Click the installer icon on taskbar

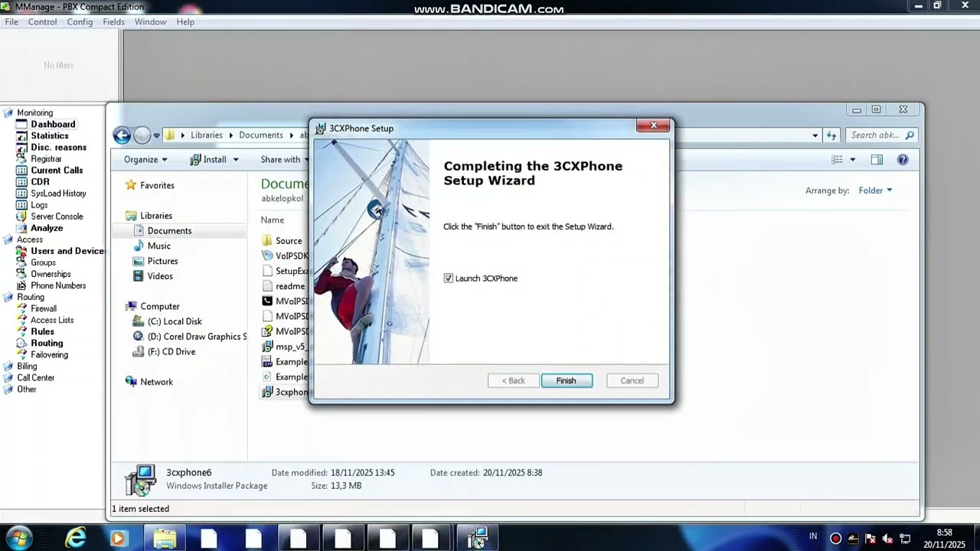(478, 539)
